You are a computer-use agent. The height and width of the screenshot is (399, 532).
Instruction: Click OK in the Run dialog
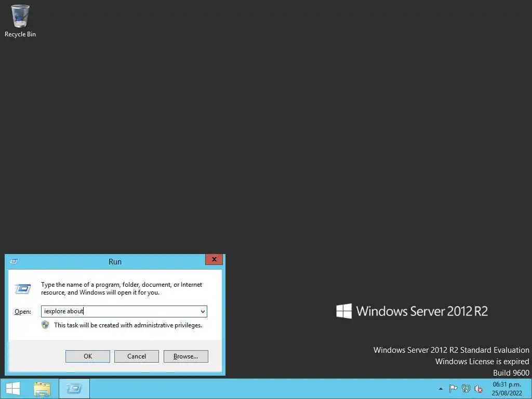[87, 356]
